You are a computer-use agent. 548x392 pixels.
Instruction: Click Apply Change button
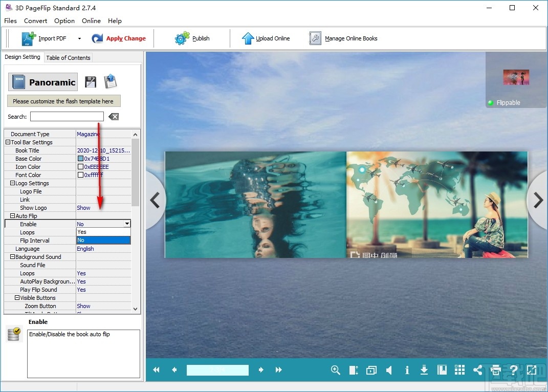point(119,38)
